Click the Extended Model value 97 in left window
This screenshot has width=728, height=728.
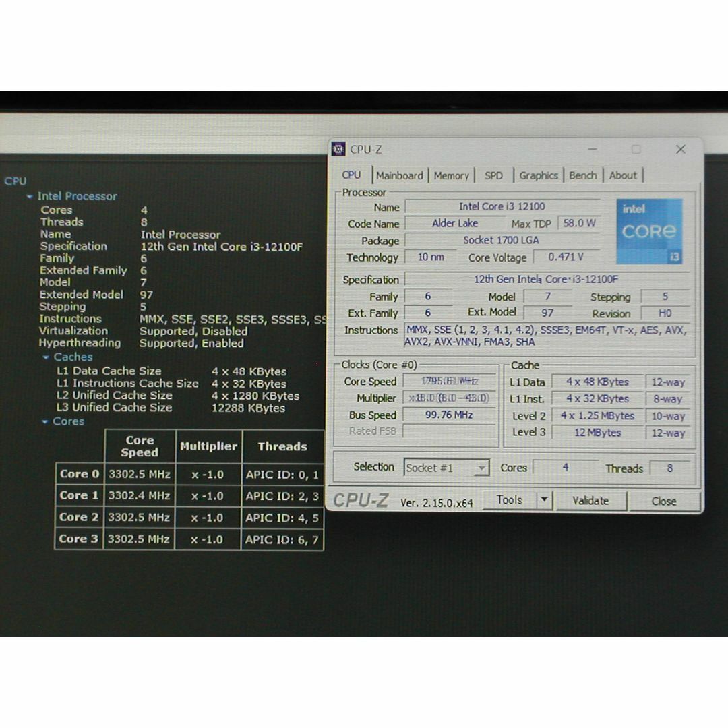pyautogui.click(x=146, y=295)
